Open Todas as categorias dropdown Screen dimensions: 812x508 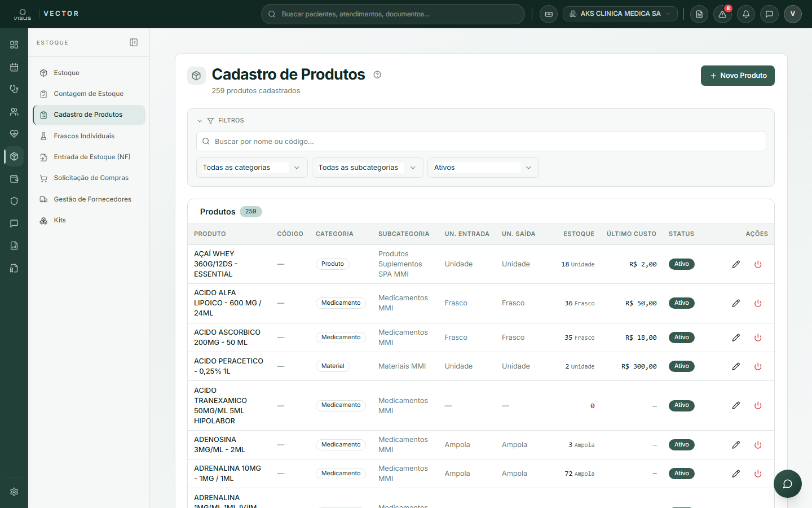pos(251,168)
